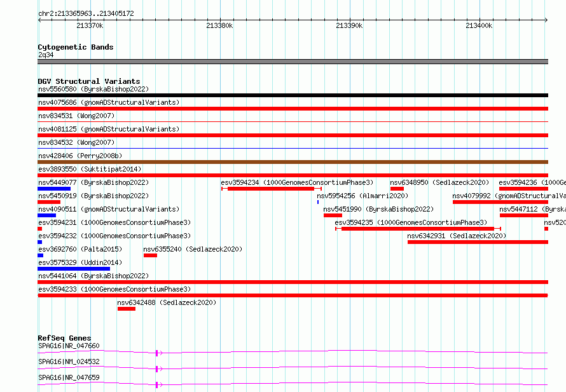Click the 213380k ruler tick label

219,25
